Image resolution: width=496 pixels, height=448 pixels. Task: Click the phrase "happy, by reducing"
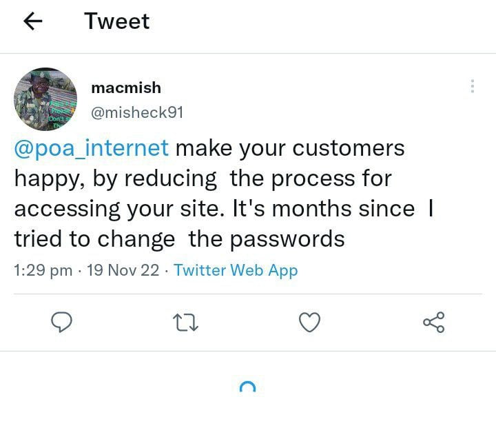coord(115,179)
